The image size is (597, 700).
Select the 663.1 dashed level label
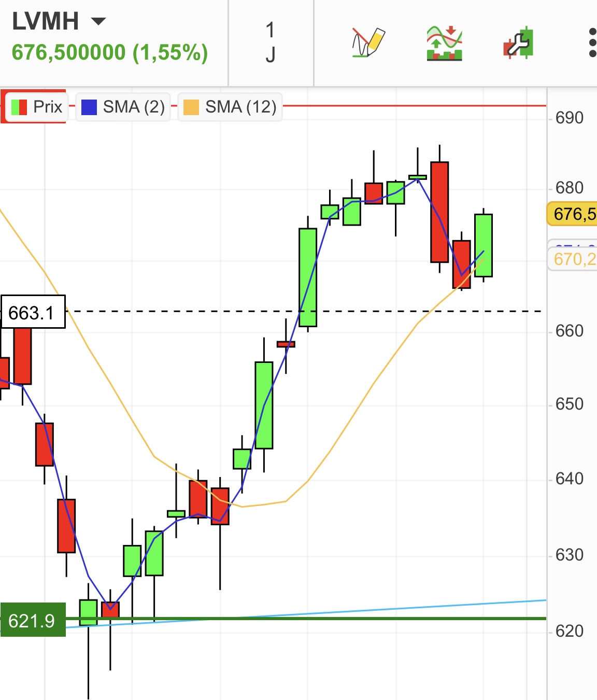(33, 312)
